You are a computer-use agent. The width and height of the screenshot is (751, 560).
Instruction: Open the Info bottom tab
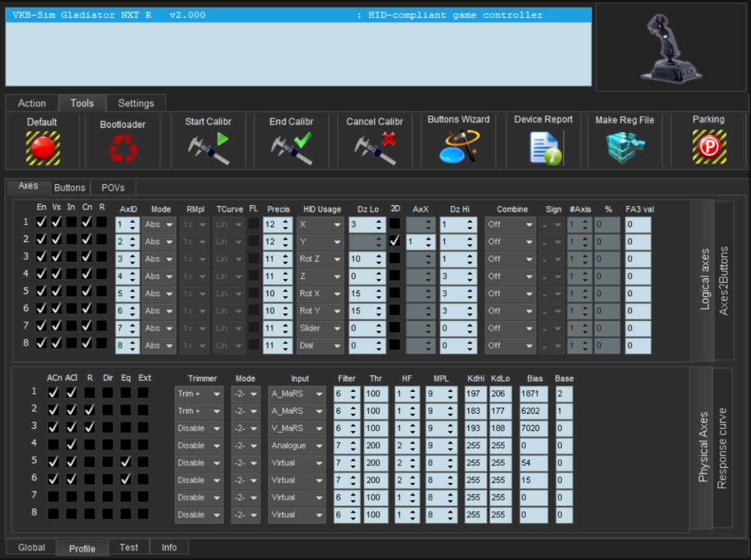pyautogui.click(x=169, y=548)
